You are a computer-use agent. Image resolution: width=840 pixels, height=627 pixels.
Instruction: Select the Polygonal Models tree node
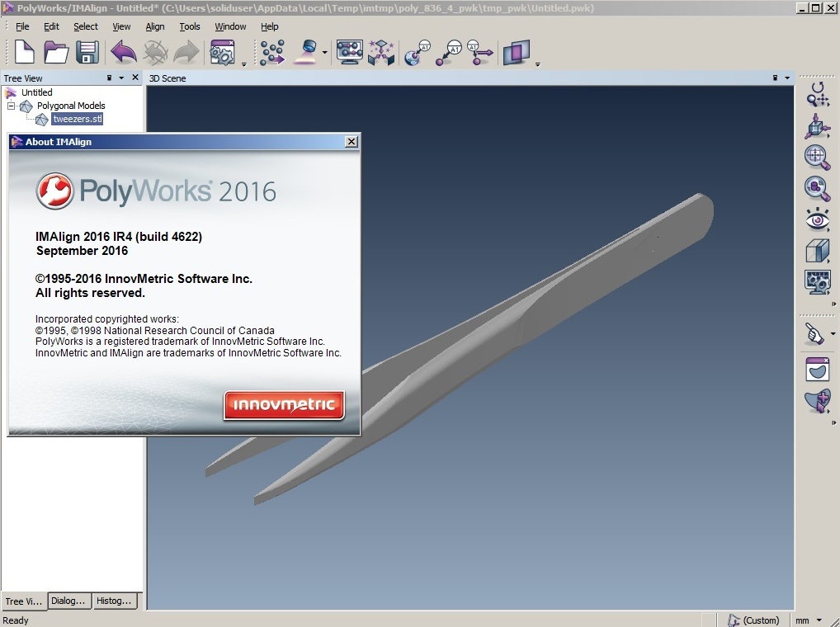[71, 106]
